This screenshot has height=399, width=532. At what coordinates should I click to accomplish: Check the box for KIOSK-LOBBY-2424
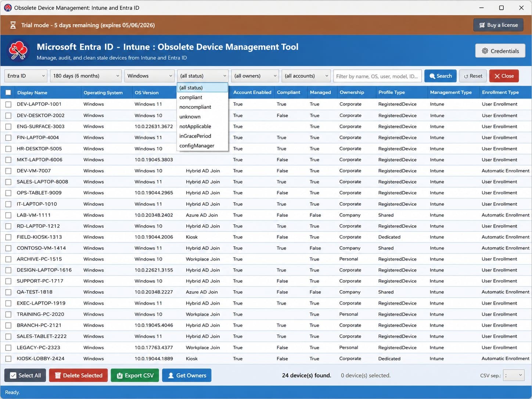8,359
